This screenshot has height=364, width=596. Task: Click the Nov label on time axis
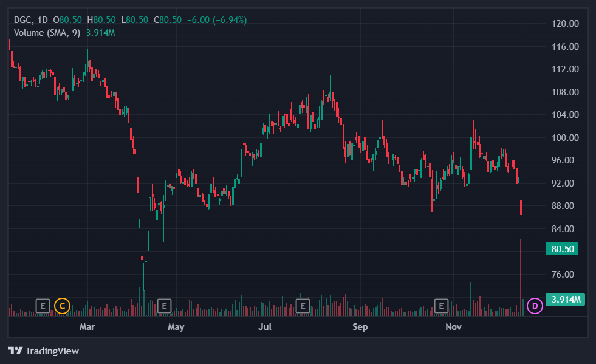453,328
